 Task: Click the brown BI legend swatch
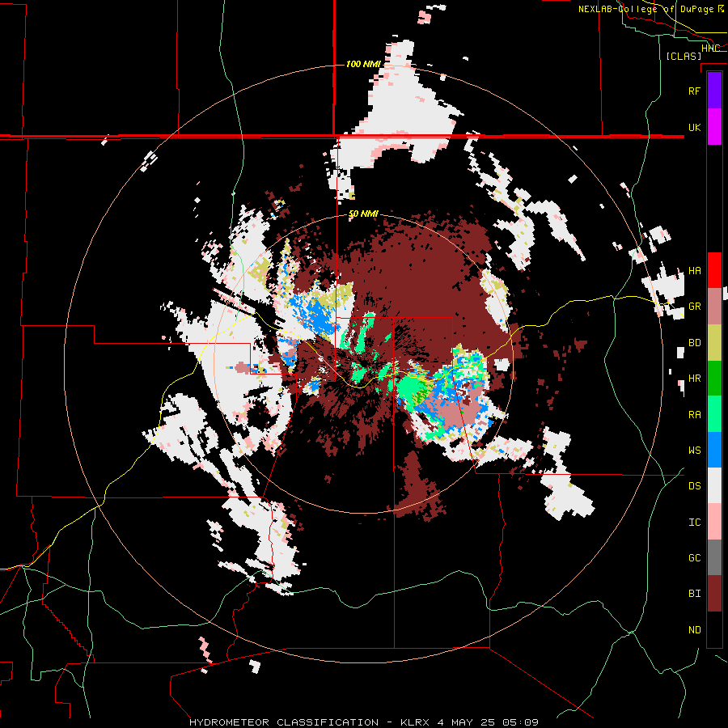714,594
